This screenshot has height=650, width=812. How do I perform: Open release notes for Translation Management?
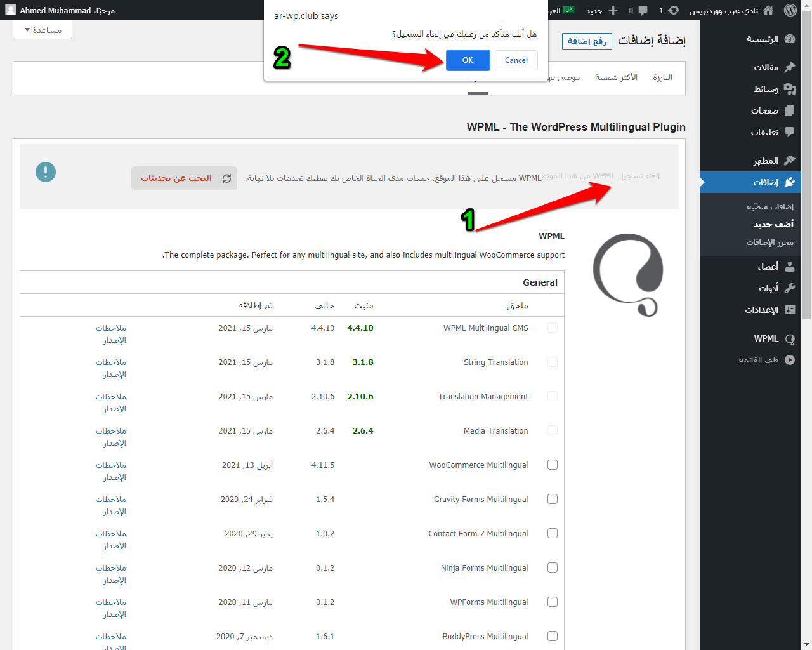pyautogui.click(x=111, y=402)
